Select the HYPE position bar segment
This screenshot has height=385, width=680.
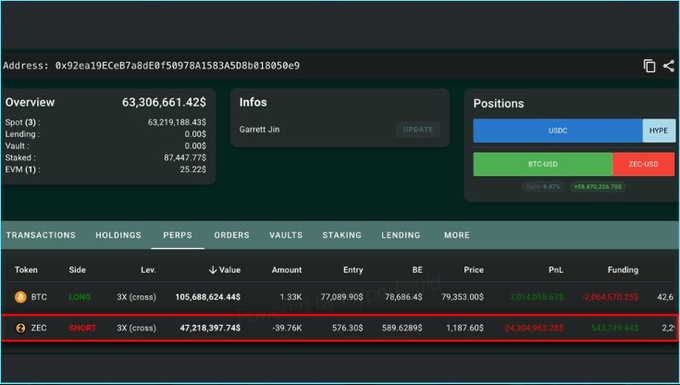click(x=659, y=131)
